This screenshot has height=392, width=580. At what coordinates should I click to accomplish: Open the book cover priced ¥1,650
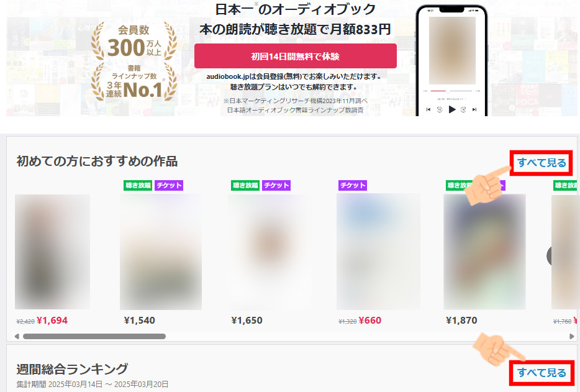point(270,252)
